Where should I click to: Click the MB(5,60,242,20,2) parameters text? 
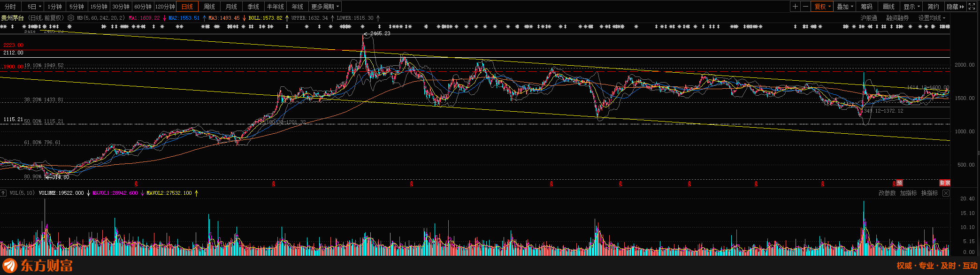pyautogui.click(x=101, y=18)
